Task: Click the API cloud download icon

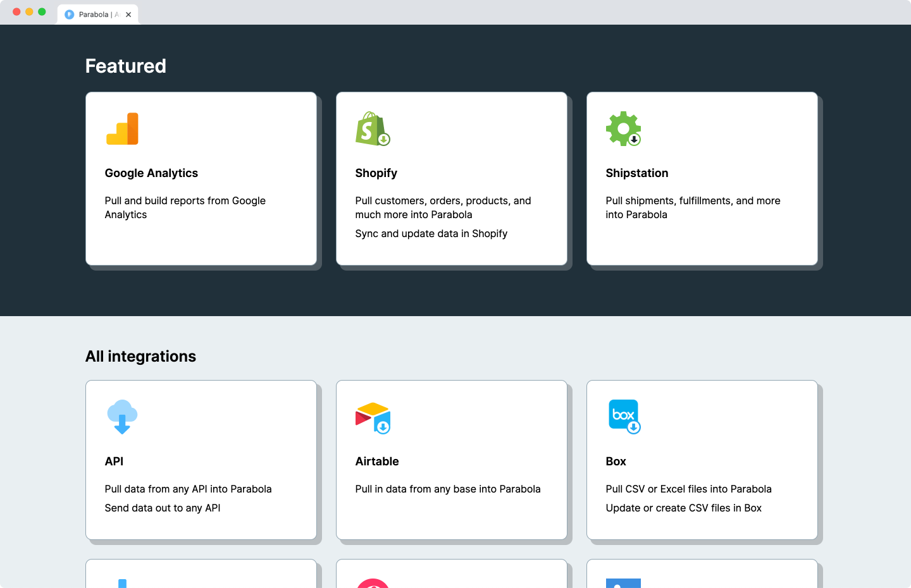Action: pyautogui.click(x=122, y=417)
